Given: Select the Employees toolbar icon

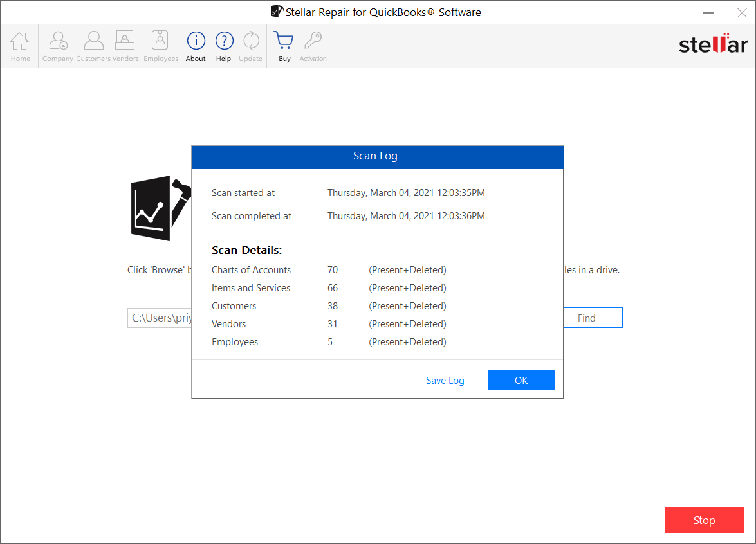Looking at the screenshot, I should (x=161, y=46).
